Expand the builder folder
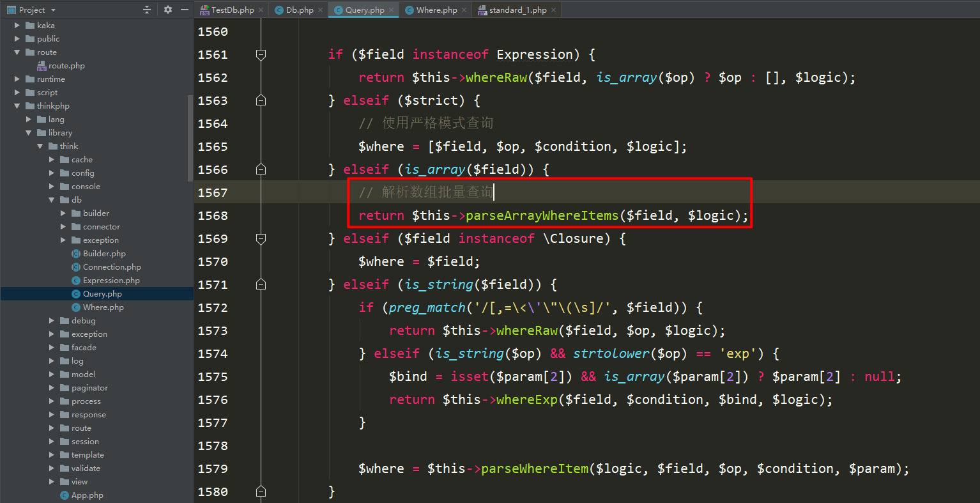Image resolution: width=980 pixels, height=503 pixels. click(x=63, y=213)
